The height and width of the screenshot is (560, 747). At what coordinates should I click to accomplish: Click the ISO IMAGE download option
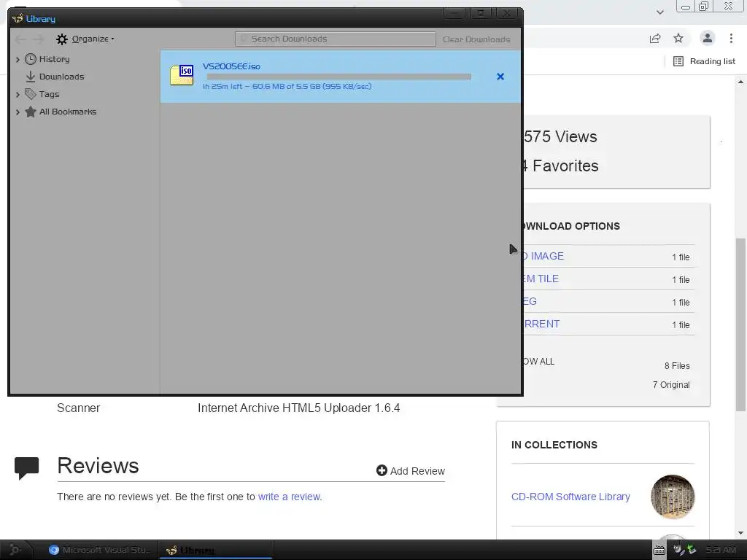(543, 256)
